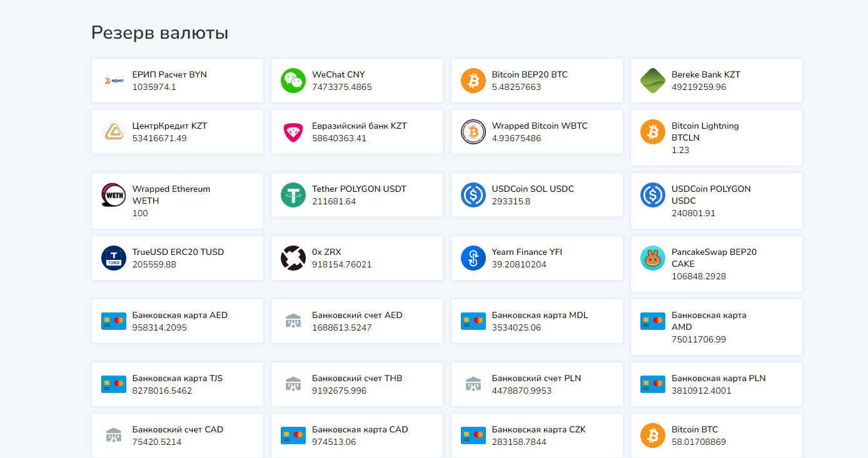This screenshot has width=868, height=458.
Task: Click the "TrueUSD ERC20 TUSD" label
Action: coord(178,252)
